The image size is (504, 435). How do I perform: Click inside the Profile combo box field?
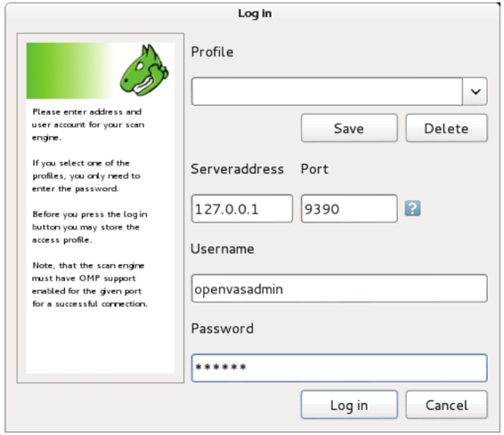tap(327, 92)
